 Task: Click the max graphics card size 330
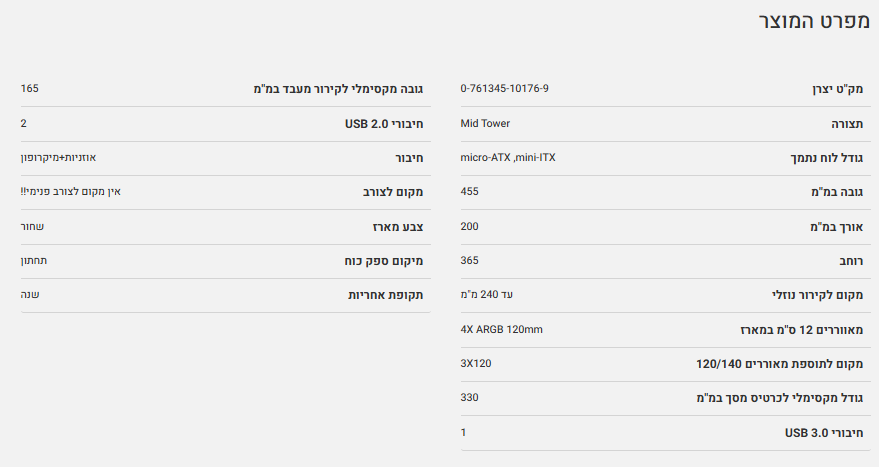(469, 398)
